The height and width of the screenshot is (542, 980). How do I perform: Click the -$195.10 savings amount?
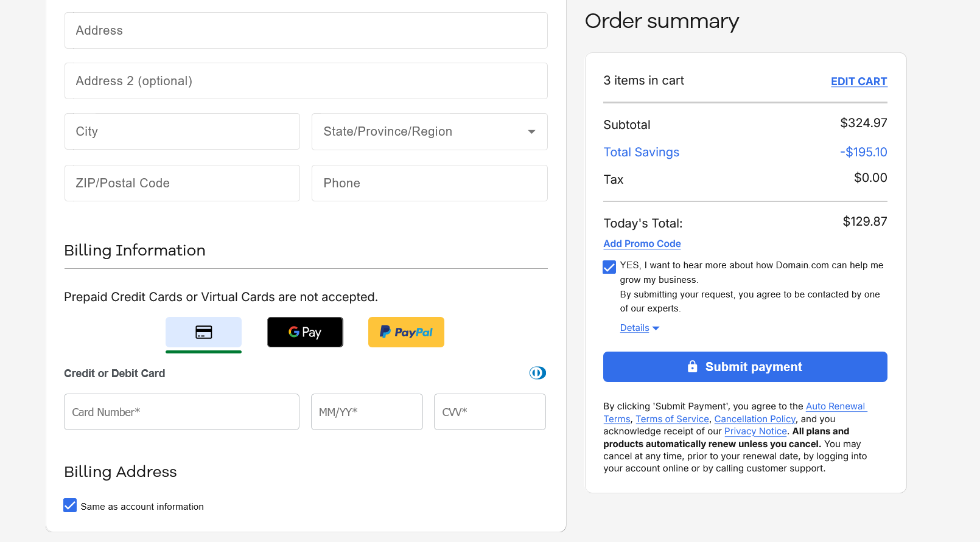click(x=864, y=152)
